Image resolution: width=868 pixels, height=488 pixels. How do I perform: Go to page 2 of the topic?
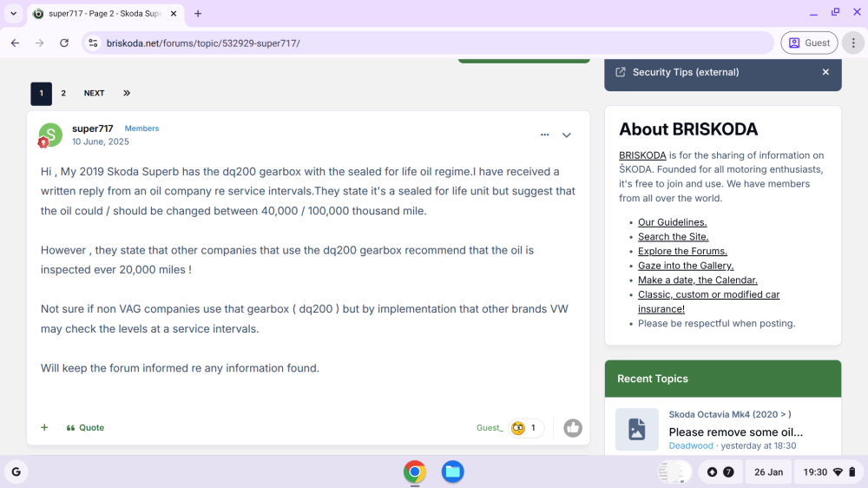(63, 93)
